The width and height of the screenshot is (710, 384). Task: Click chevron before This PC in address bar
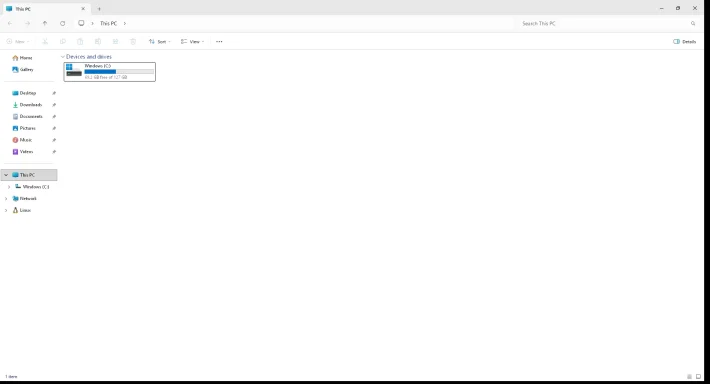pos(92,23)
